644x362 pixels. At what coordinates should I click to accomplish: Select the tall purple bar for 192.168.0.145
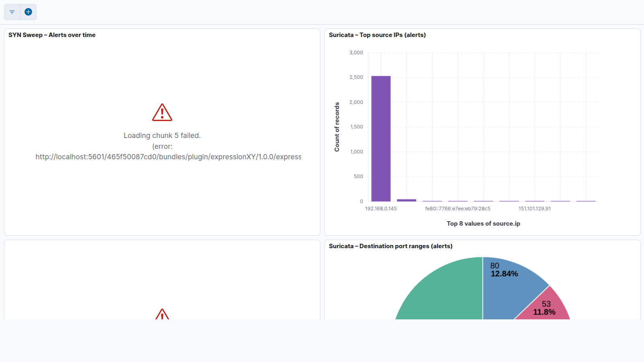coord(381,138)
